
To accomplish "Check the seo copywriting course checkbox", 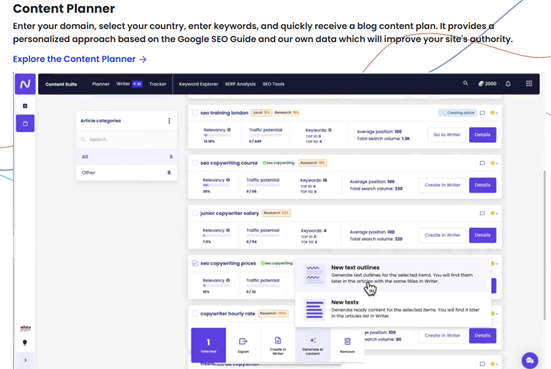I will coord(195,163).
